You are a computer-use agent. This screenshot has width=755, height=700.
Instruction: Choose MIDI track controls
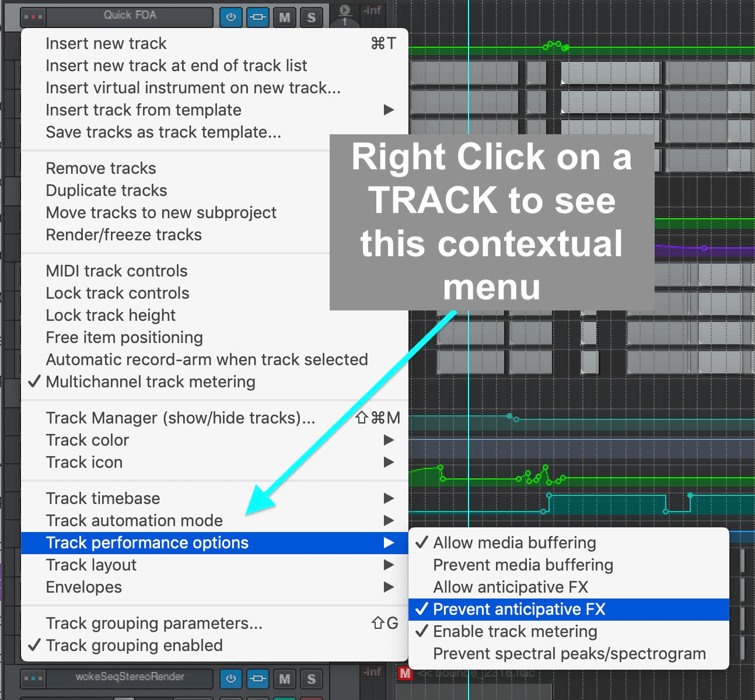[x=175, y=271]
